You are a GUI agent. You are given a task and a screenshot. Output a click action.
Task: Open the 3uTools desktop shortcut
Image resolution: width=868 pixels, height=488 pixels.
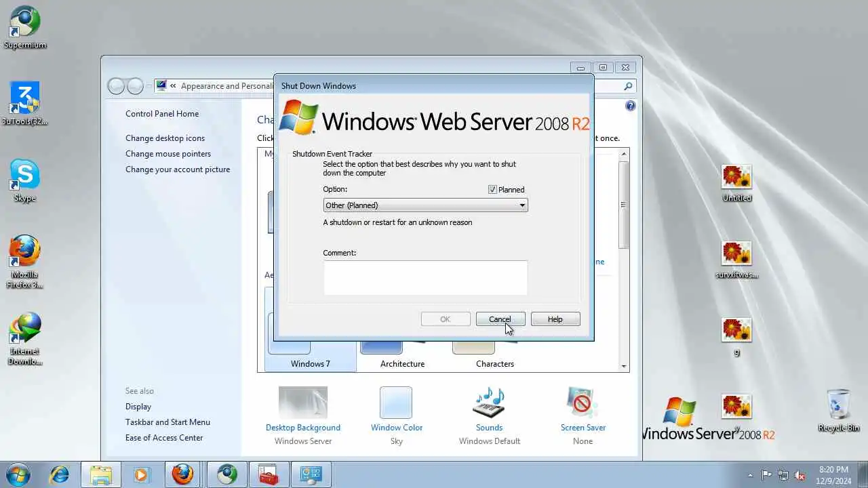tap(25, 104)
